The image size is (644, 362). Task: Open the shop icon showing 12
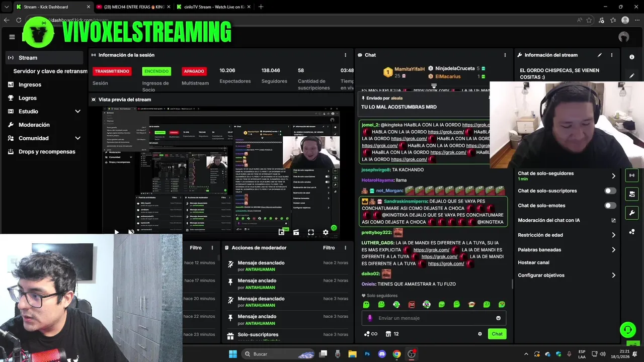392,334
